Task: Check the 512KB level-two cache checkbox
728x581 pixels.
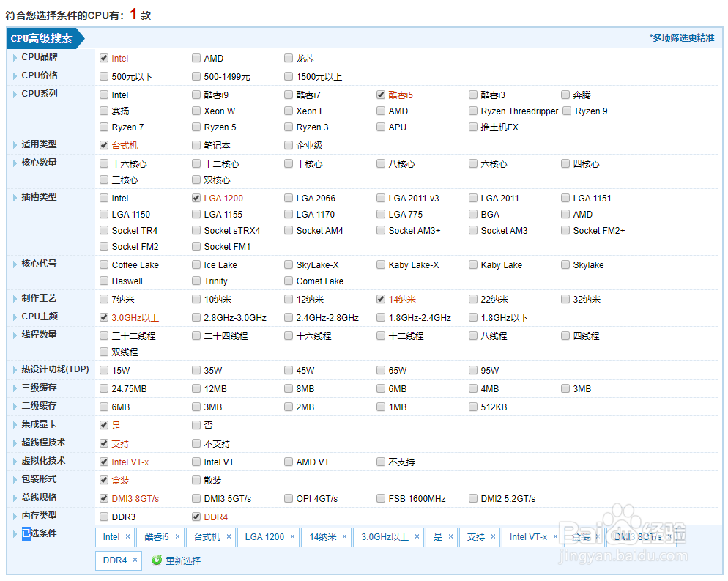Action: (x=473, y=407)
